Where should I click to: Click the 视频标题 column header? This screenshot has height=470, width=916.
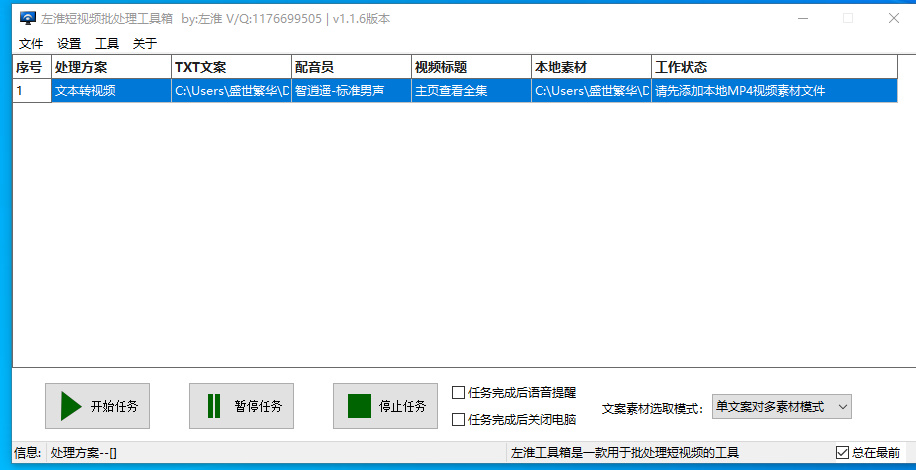(x=471, y=67)
